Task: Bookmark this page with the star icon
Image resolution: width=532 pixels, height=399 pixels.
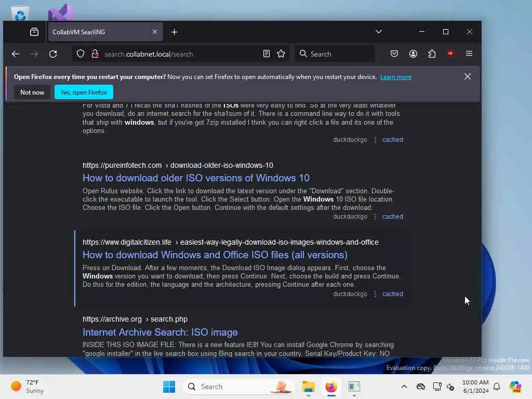Action: point(281,54)
